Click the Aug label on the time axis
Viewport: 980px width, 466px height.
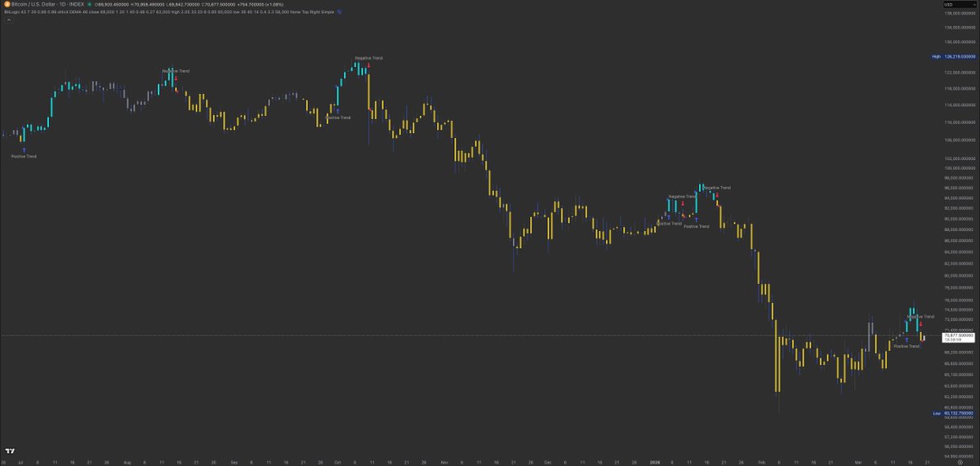(x=127, y=461)
